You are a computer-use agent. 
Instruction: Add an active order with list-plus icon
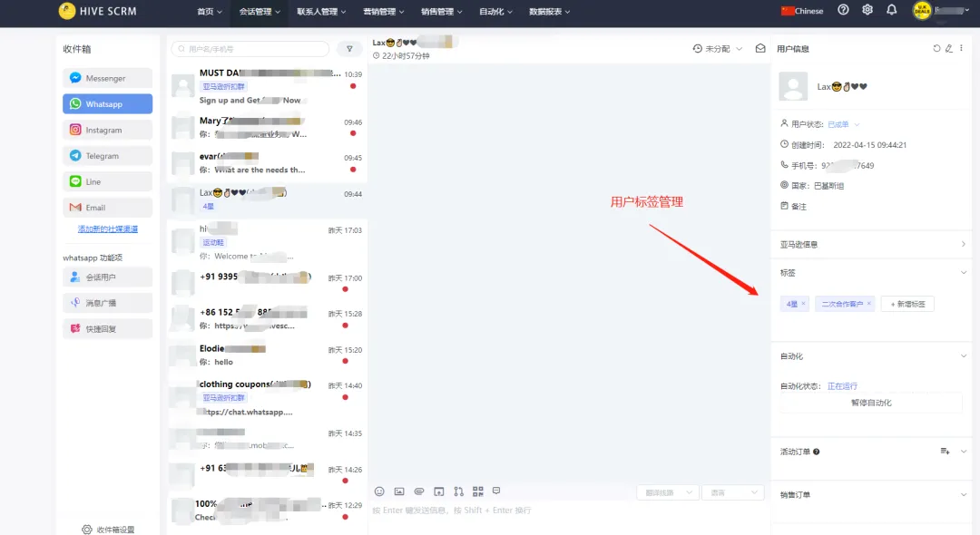[x=945, y=452]
